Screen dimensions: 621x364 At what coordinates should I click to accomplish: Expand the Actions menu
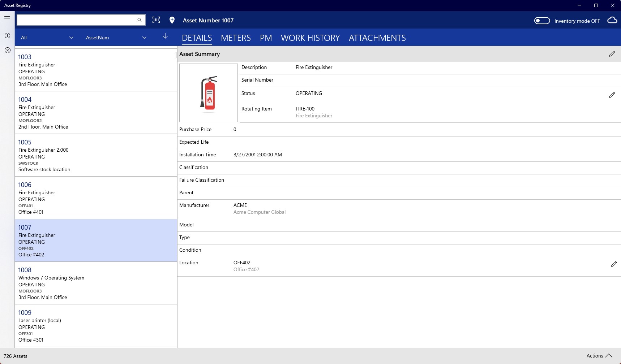tap(599, 356)
